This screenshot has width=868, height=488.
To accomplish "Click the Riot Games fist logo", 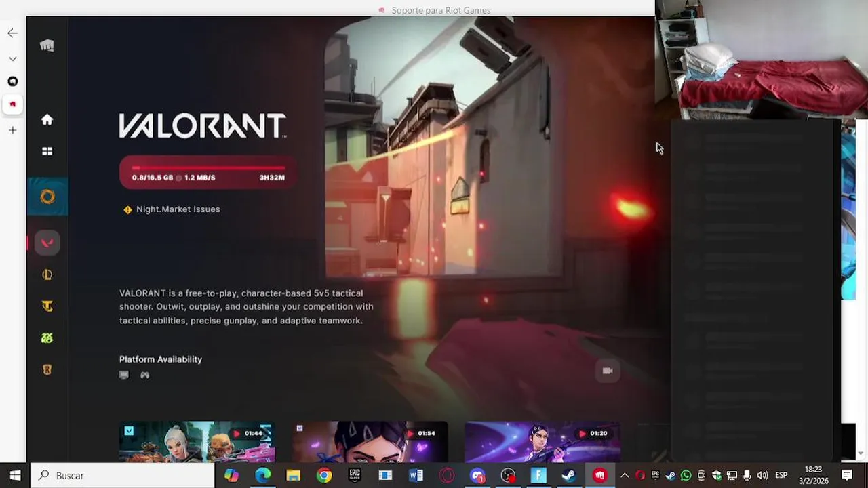I will 47,45.
